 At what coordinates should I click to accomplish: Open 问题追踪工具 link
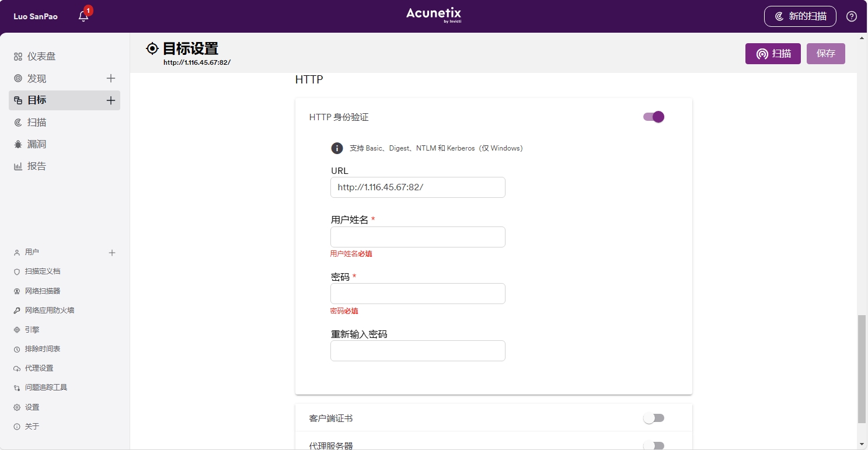point(46,388)
